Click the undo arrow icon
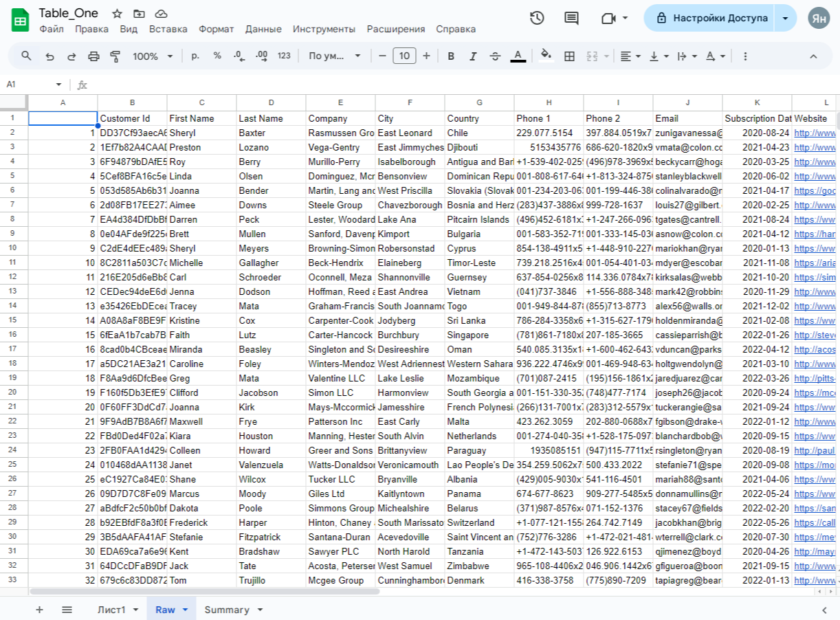This screenshot has width=840, height=620. pos(49,56)
